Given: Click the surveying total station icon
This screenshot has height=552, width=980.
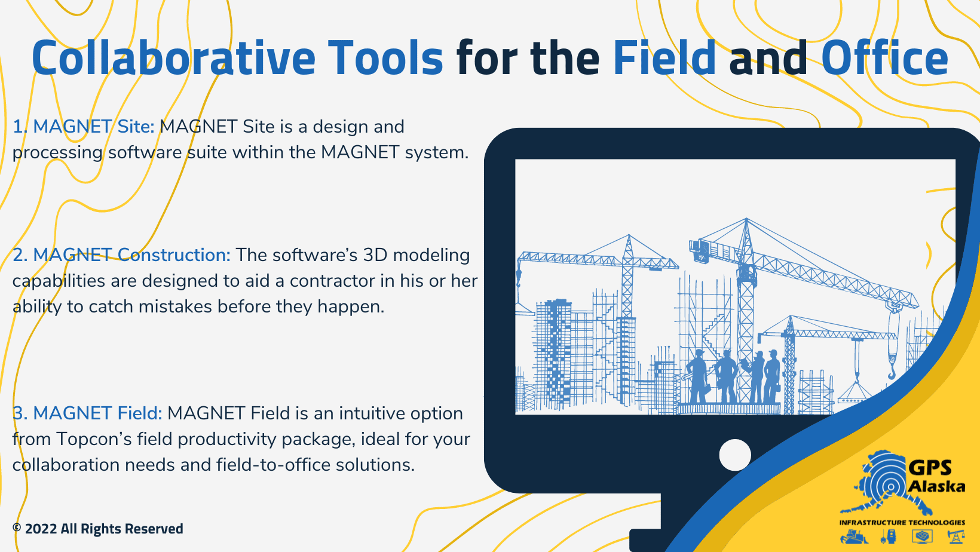Looking at the screenshot, I should click(x=889, y=536).
